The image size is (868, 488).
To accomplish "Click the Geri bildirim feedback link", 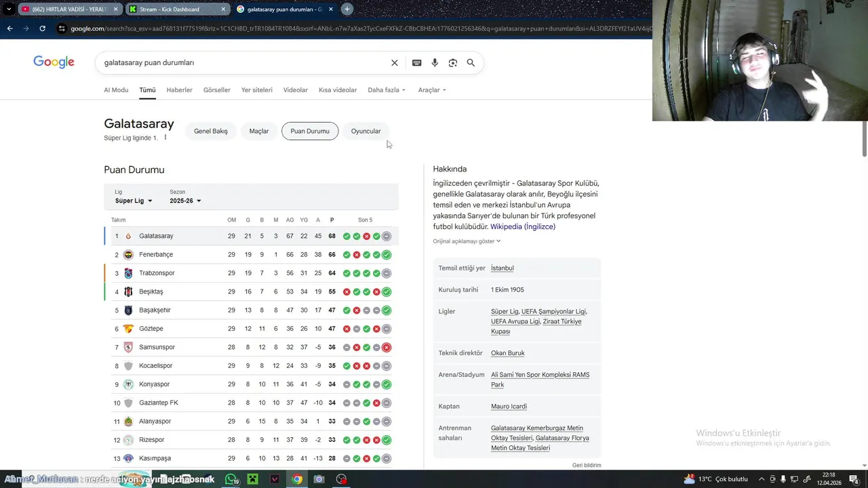I will pos(587,466).
